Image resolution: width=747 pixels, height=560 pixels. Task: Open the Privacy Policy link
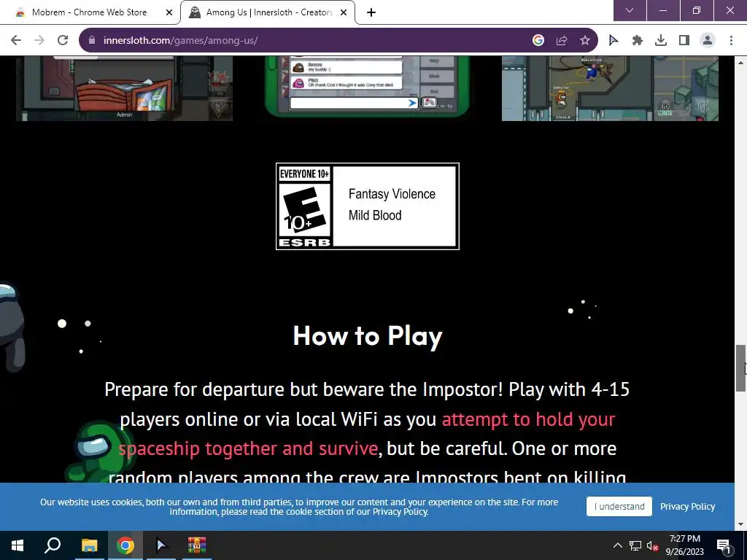(687, 507)
